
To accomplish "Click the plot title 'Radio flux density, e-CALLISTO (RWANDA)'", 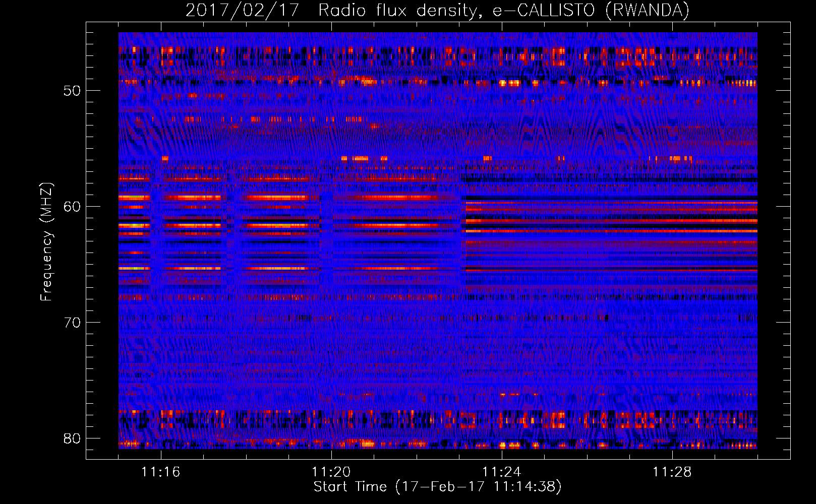I will tap(504, 10).
